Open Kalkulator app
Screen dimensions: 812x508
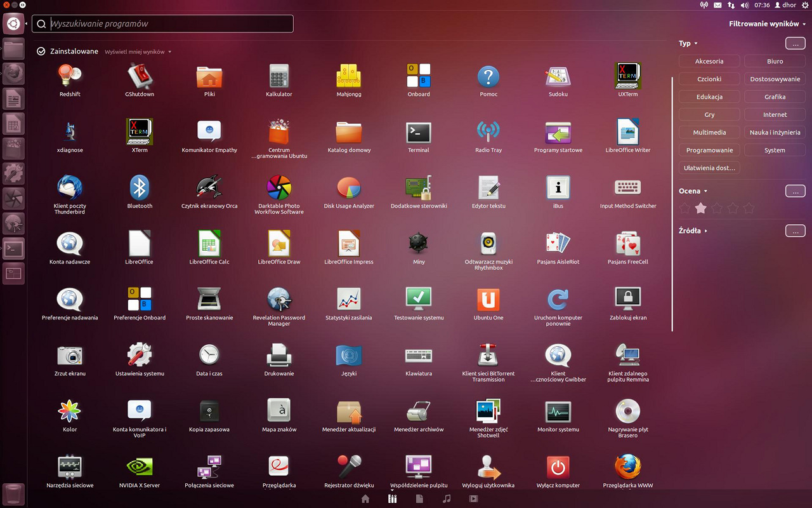pyautogui.click(x=279, y=81)
